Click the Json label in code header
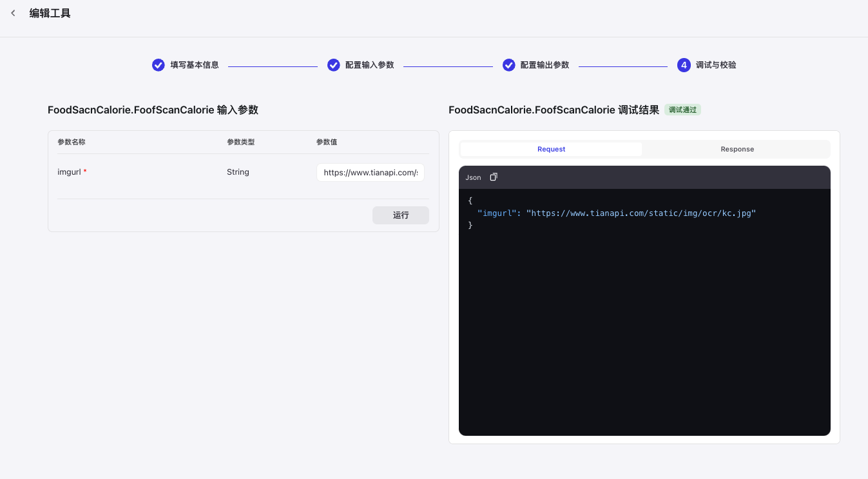868x479 pixels. 474,177
